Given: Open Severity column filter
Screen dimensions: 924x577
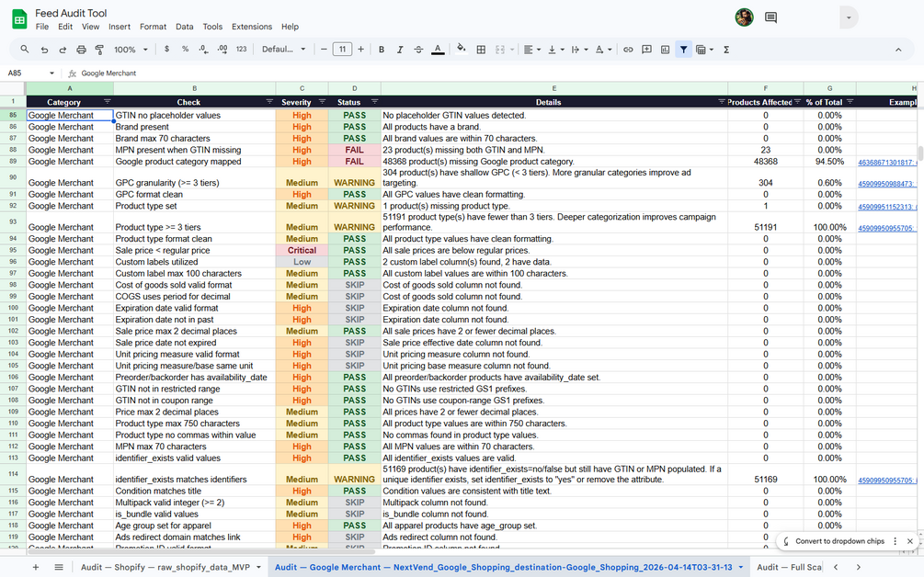Looking at the screenshot, I should [x=322, y=102].
